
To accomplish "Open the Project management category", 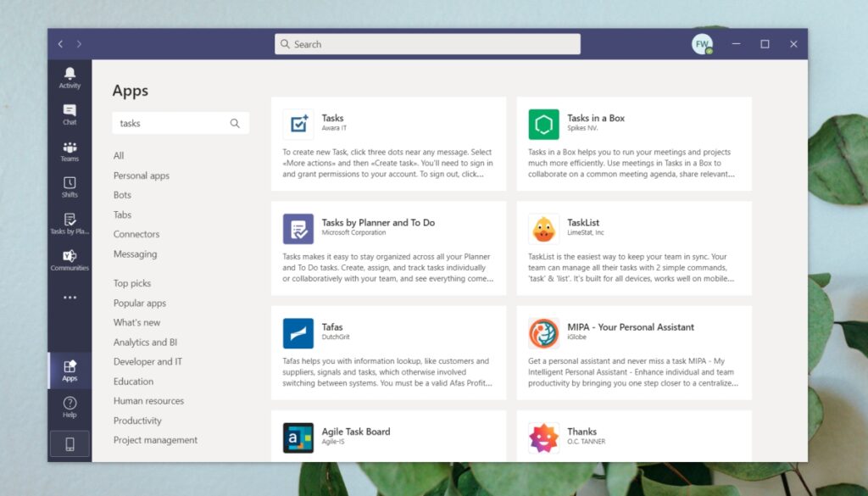I will (155, 440).
